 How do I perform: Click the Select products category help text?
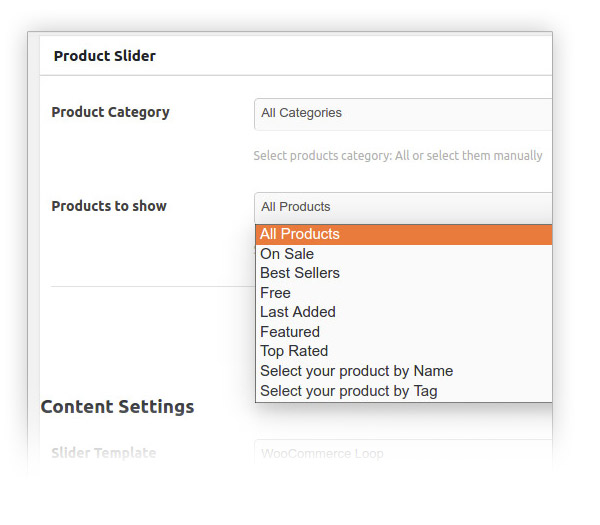(x=397, y=156)
